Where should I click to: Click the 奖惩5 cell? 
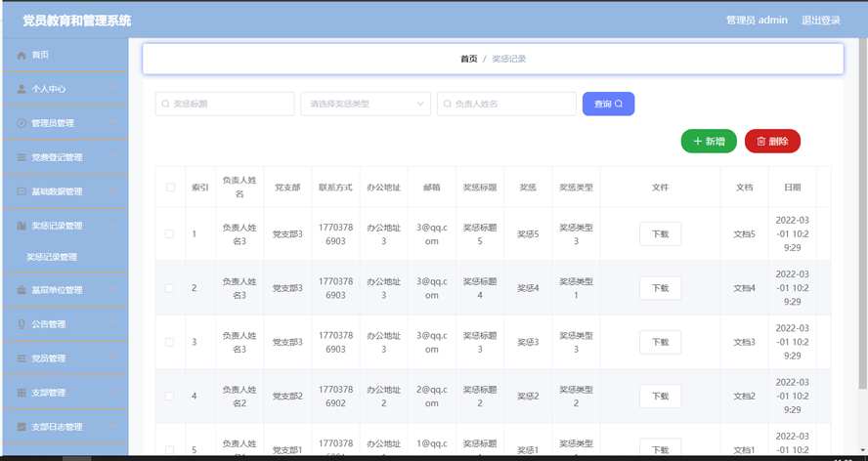click(x=528, y=234)
